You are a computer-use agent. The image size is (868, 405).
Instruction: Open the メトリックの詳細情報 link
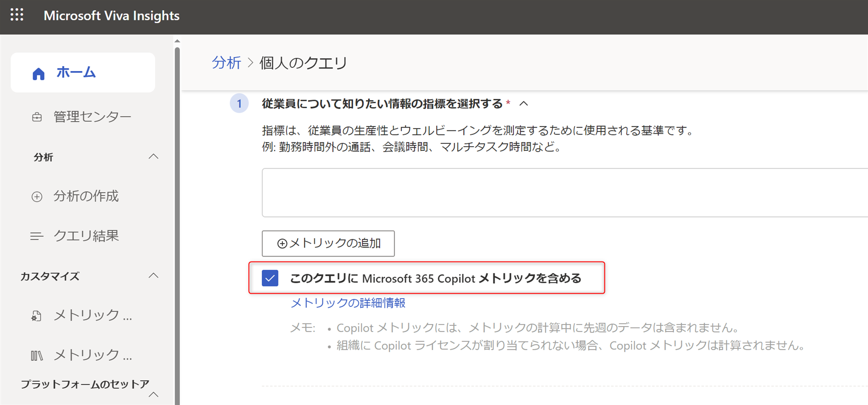click(348, 303)
